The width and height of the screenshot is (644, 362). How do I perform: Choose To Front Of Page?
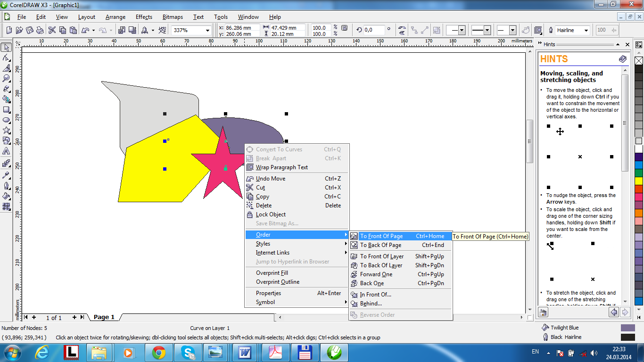click(400, 236)
